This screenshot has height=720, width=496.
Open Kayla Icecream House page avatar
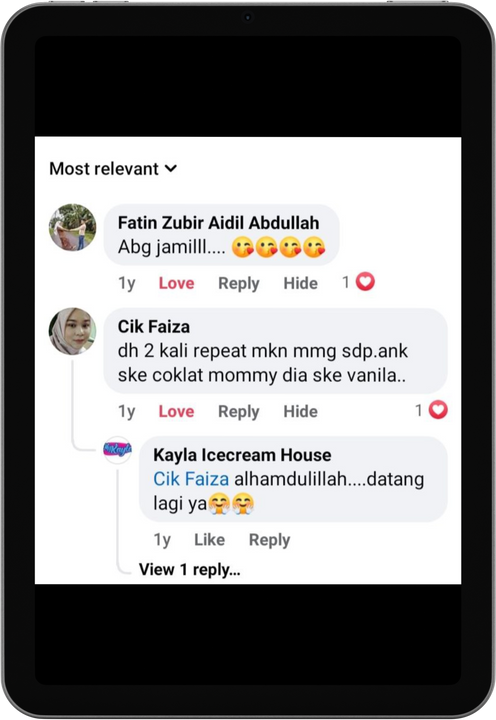point(118,450)
